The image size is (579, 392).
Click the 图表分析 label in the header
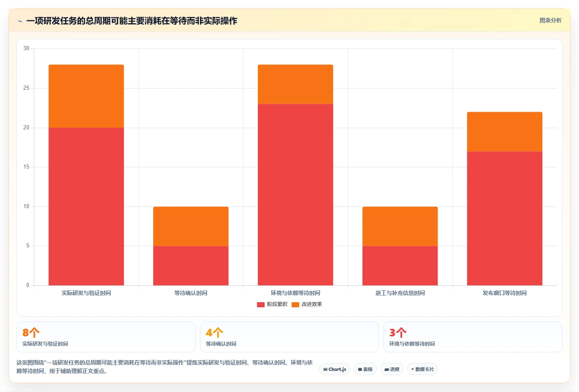(x=550, y=20)
